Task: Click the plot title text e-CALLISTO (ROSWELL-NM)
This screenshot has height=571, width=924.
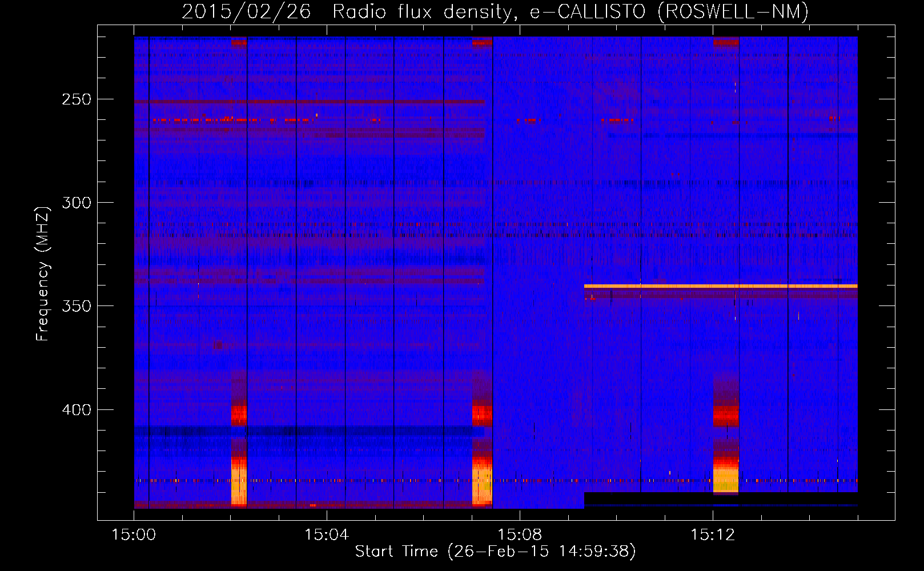Action: pyautogui.click(x=669, y=11)
